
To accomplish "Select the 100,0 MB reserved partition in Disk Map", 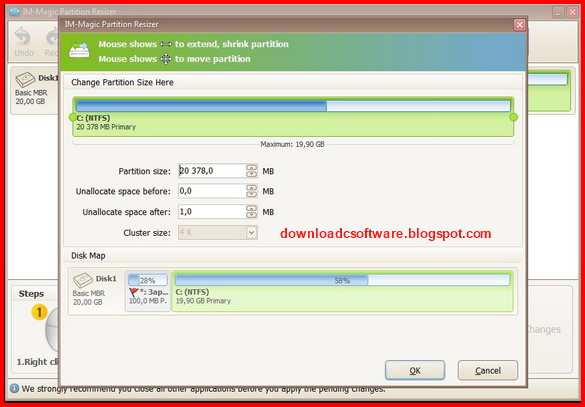I will [148, 291].
